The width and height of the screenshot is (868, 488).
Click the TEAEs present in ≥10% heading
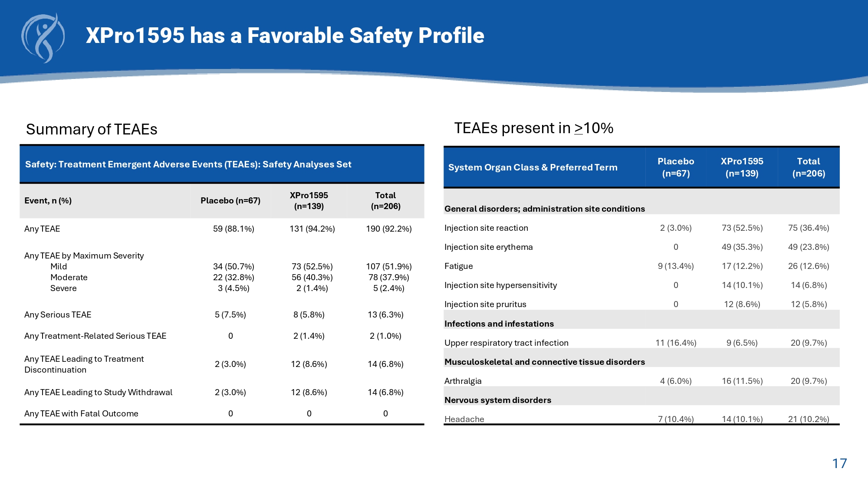click(x=533, y=128)
